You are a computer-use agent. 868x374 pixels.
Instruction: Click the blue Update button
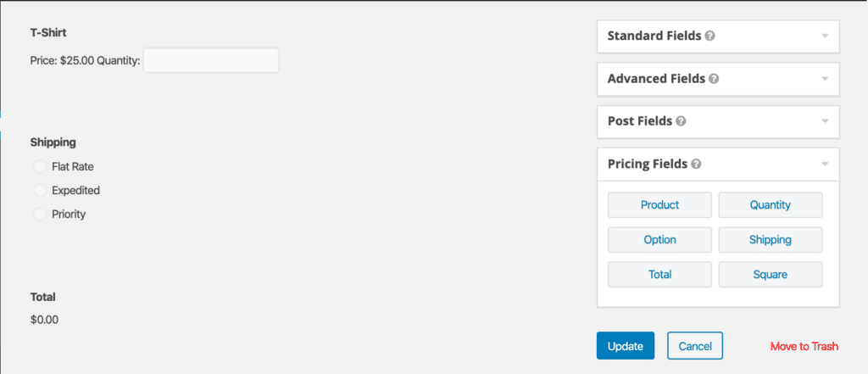pyautogui.click(x=626, y=346)
